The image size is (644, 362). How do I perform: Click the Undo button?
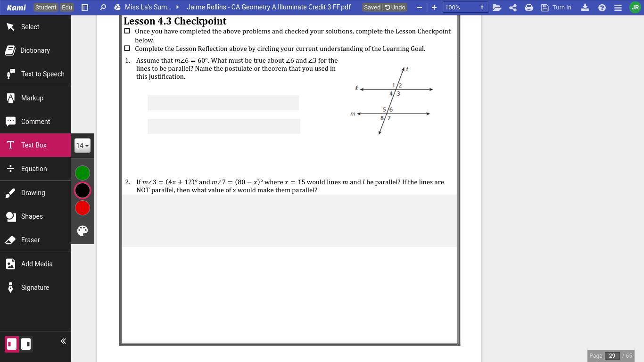tap(395, 8)
